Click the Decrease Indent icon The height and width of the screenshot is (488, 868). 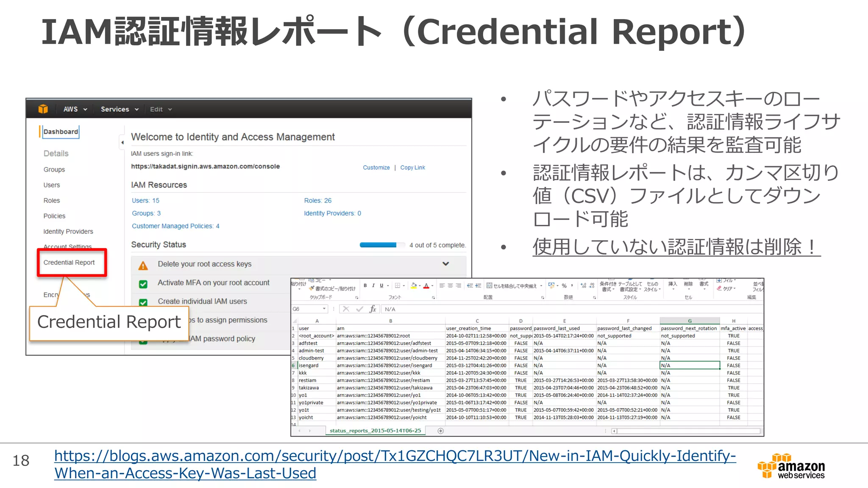point(470,286)
